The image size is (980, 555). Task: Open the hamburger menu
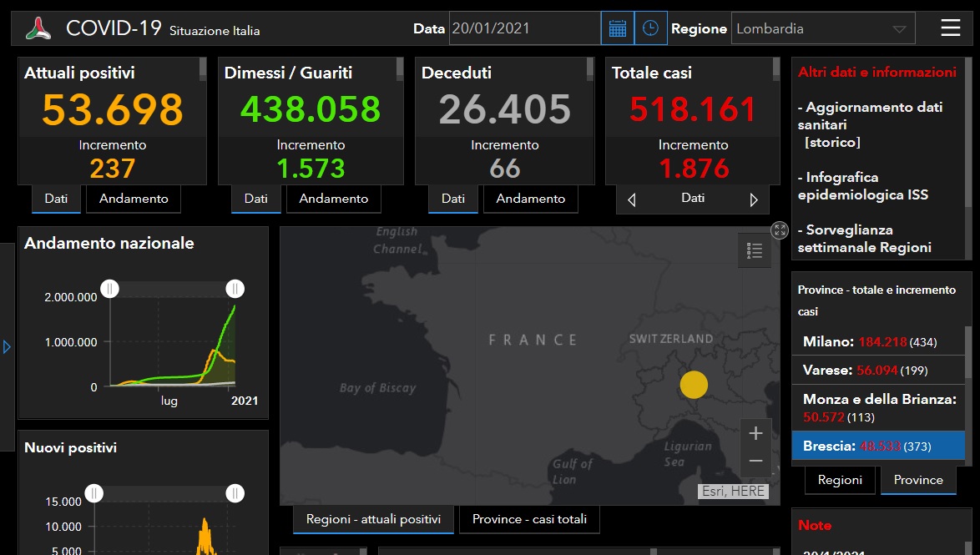[950, 28]
